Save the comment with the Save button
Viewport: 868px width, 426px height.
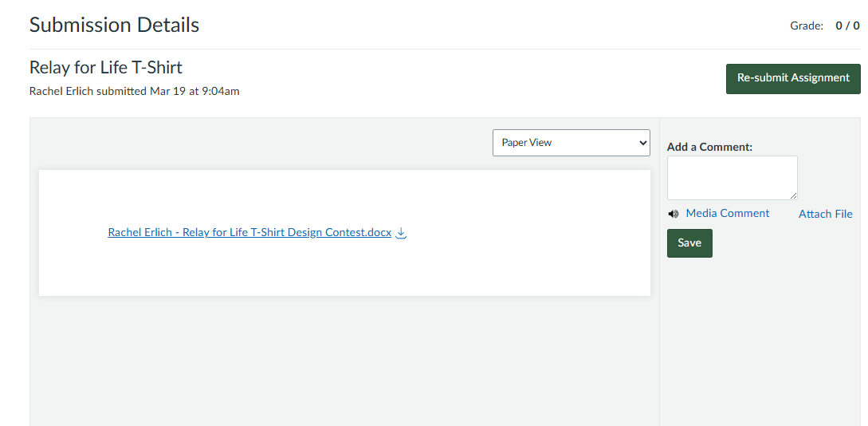point(689,243)
